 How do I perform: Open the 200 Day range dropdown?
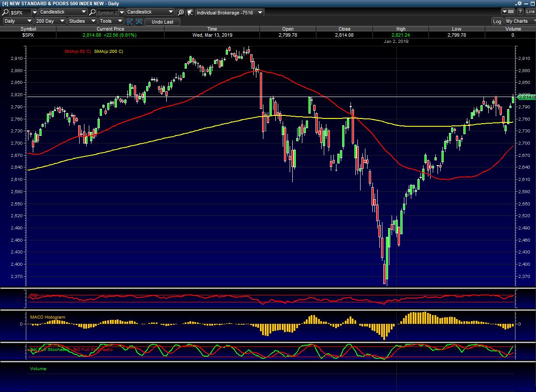(50, 21)
